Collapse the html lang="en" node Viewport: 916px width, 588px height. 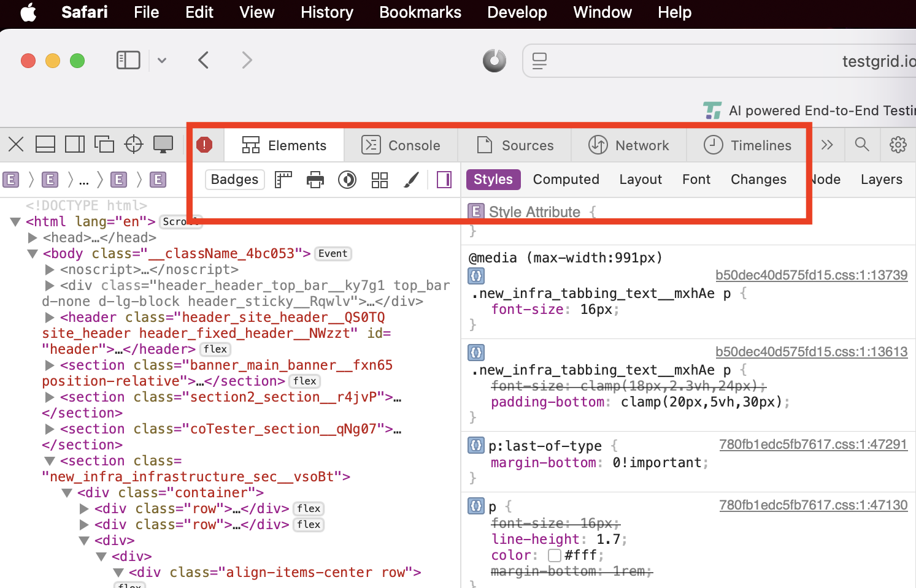[x=16, y=222]
